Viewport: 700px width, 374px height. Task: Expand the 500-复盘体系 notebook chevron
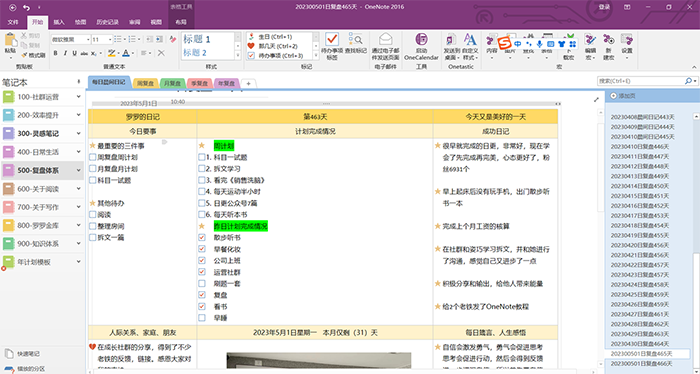point(79,170)
